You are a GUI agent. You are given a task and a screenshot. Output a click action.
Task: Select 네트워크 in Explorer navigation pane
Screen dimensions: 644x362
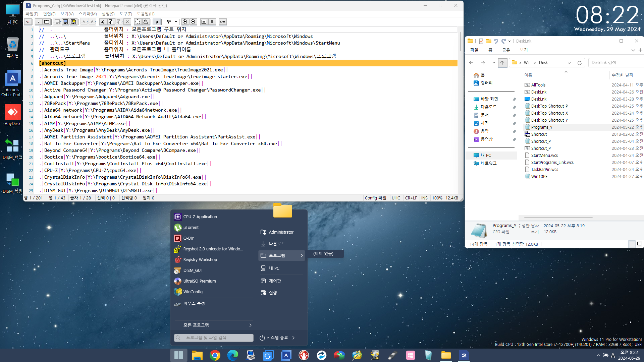tap(488, 163)
